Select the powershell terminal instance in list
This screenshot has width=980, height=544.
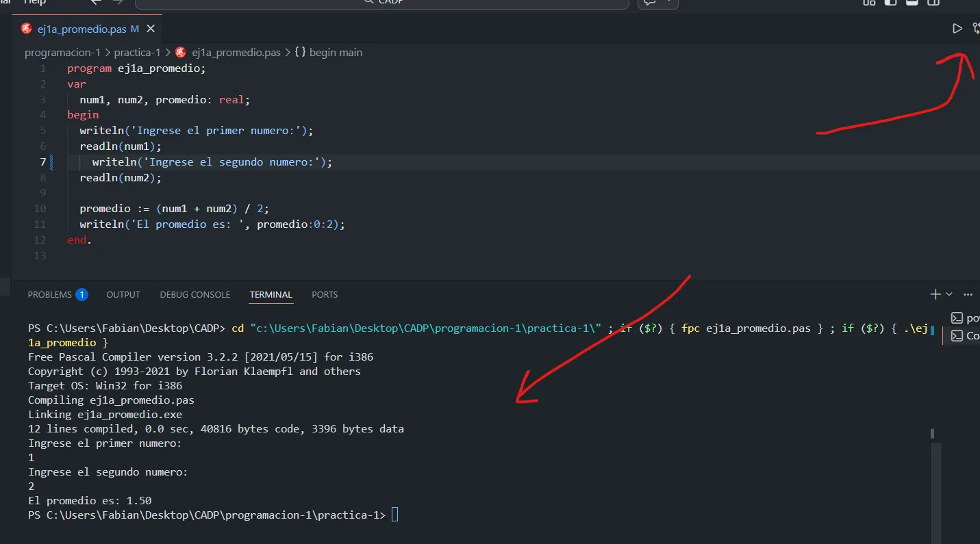point(966,318)
